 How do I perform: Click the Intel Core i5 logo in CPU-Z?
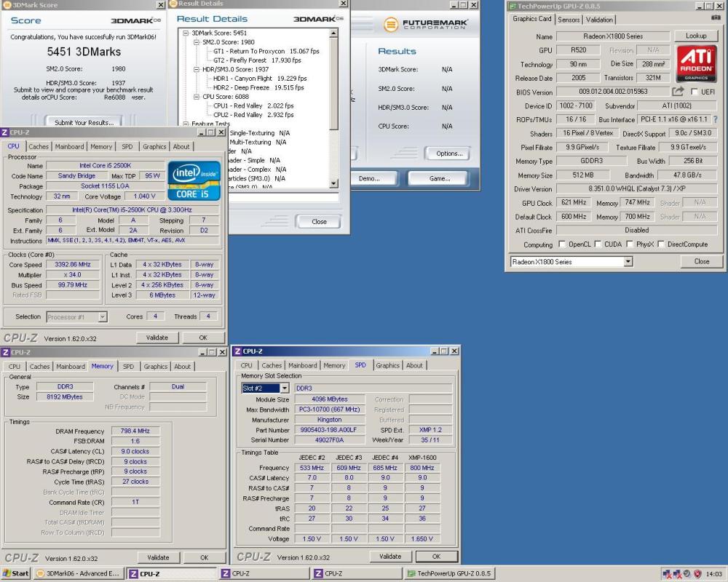tap(194, 180)
